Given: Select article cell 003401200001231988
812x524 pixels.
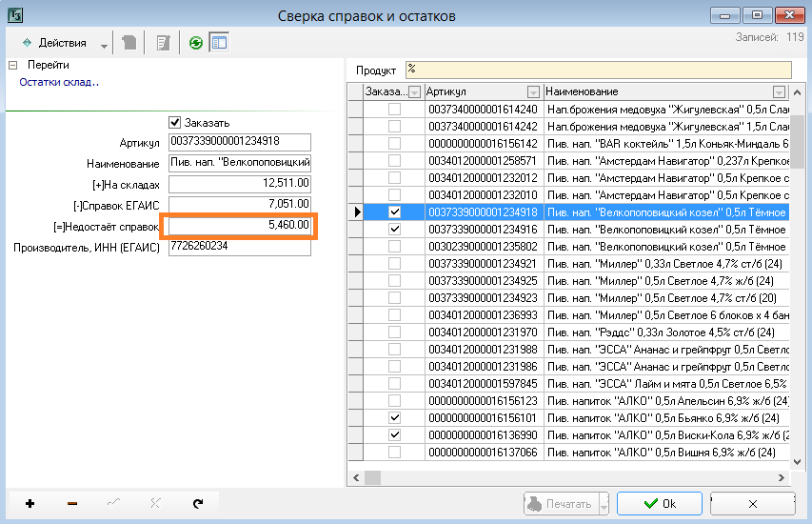Looking at the screenshot, I should (484, 349).
